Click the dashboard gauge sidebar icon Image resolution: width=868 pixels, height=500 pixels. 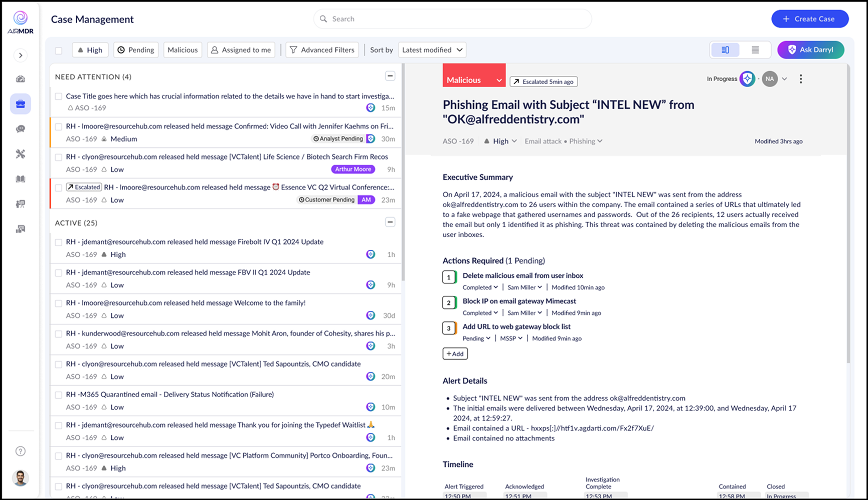(21, 79)
